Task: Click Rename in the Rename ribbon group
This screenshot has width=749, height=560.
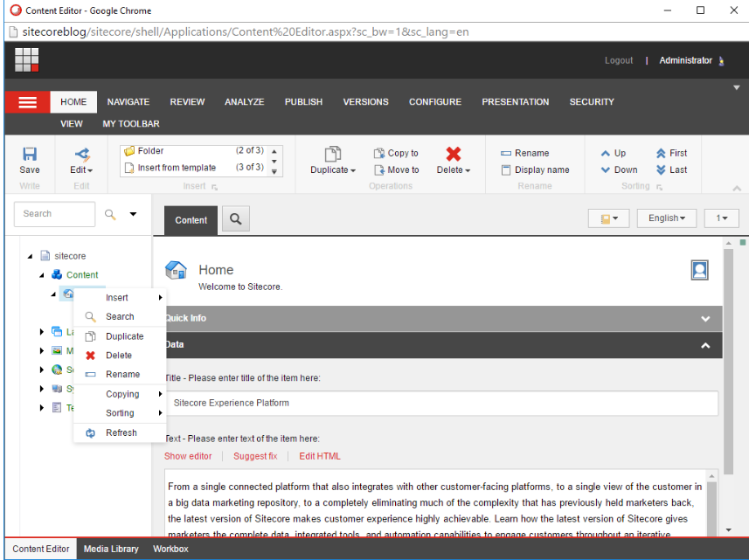Action: (524, 153)
